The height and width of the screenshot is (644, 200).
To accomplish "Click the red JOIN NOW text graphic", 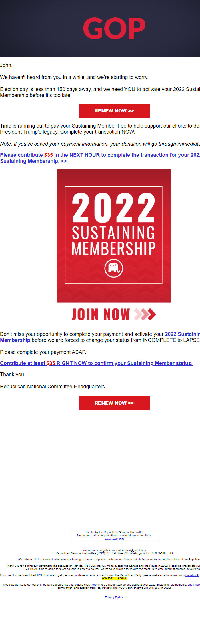I will pyautogui.click(x=101, y=314).
